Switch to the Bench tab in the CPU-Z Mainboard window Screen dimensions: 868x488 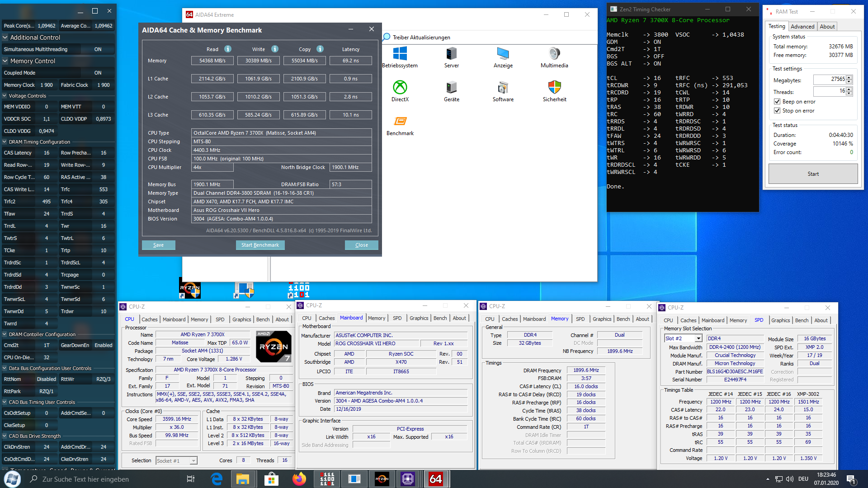(440, 318)
